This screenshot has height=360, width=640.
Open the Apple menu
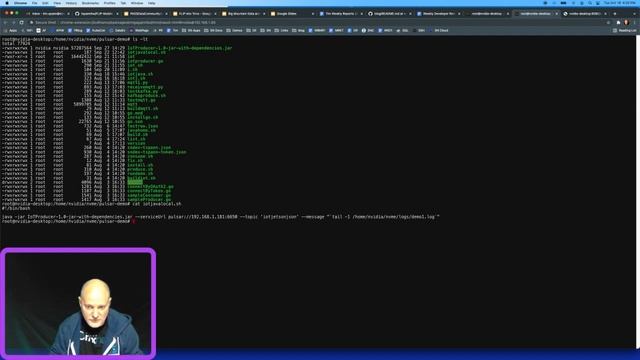pos(7,3)
